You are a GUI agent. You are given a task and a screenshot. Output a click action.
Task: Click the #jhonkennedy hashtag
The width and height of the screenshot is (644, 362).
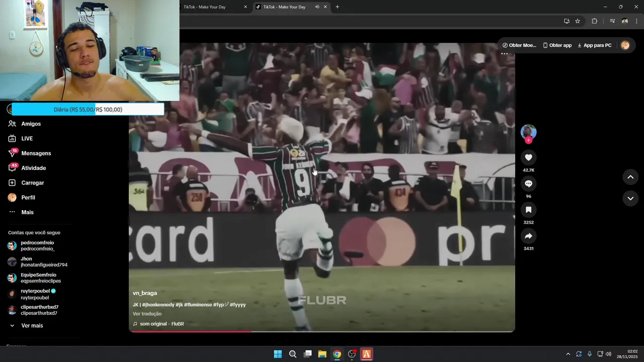point(158,305)
